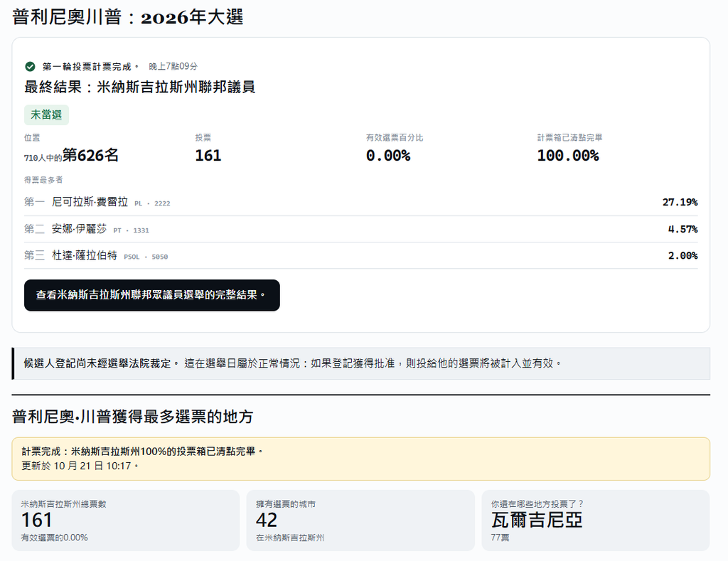Click the 米納斯吉拉斯州總票數 card
This screenshot has height=561, width=728.
tap(126, 520)
